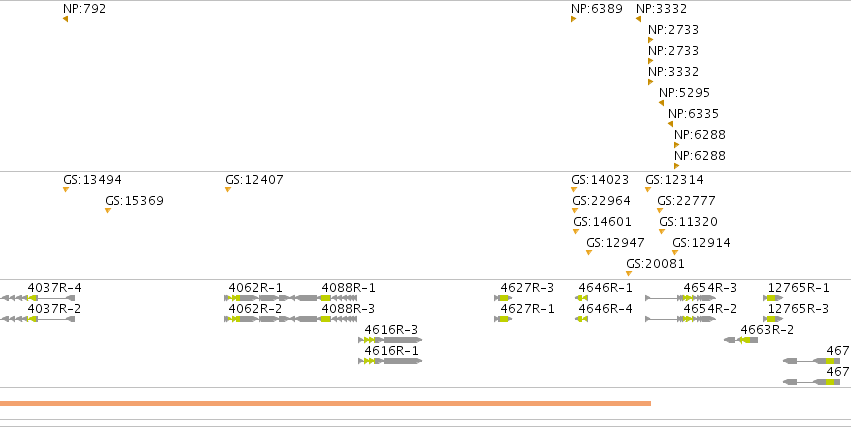Pick the GS:12314 insertion marker

[648, 189]
